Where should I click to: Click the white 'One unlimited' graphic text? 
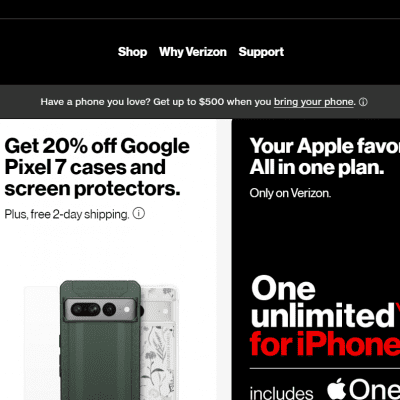(x=325, y=302)
